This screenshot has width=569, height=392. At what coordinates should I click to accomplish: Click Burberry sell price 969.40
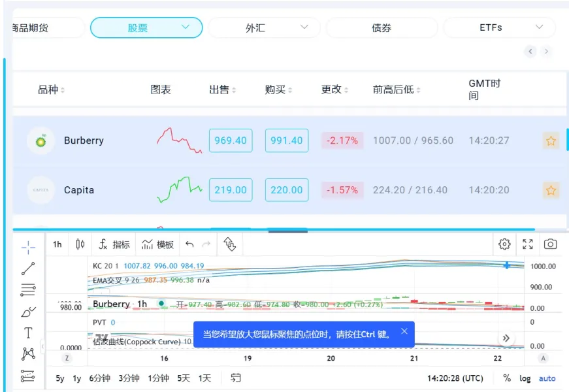click(x=231, y=140)
